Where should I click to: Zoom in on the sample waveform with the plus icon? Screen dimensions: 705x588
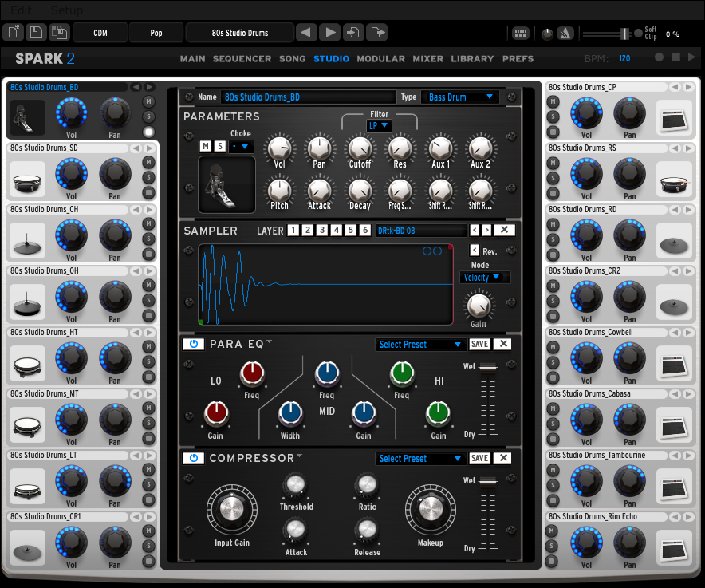click(427, 251)
